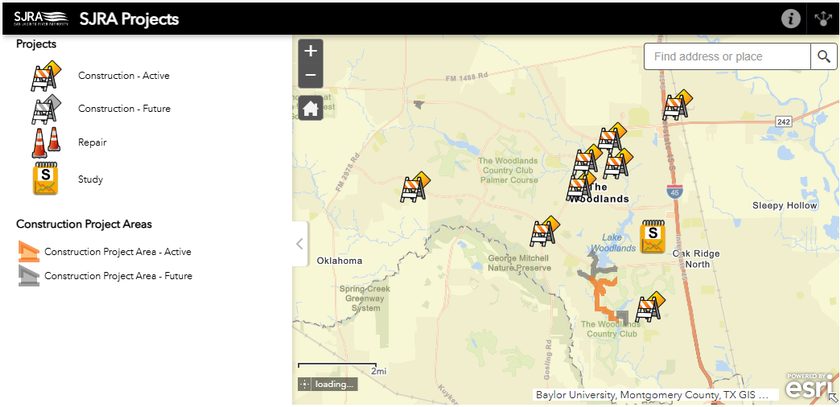Click the SJRA logo in header
840x407 pixels.
pos(41,18)
